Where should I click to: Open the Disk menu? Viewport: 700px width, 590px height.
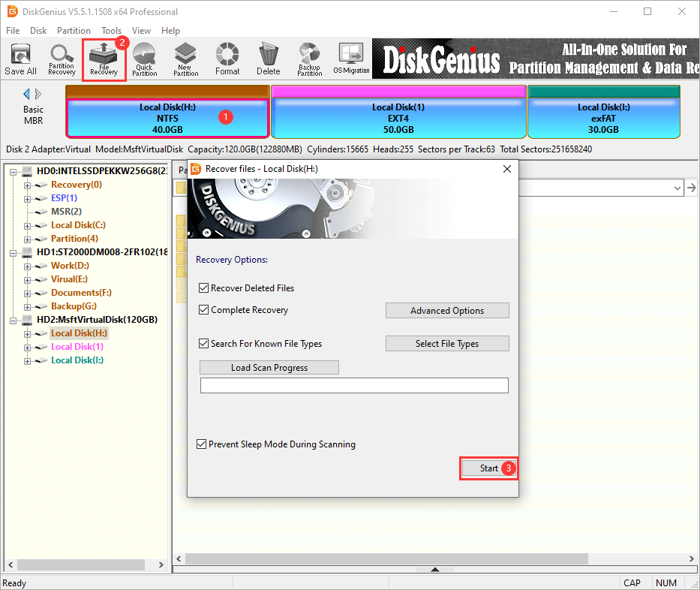pos(38,30)
